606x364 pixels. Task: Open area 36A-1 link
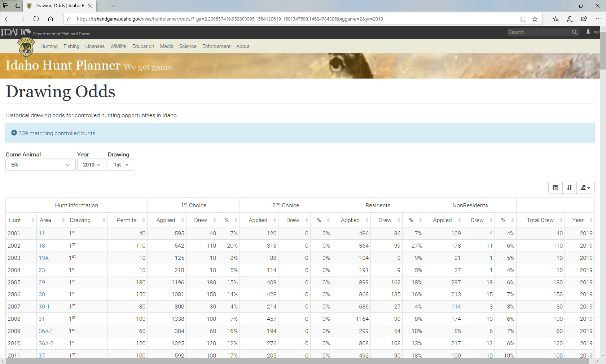pyautogui.click(x=46, y=331)
